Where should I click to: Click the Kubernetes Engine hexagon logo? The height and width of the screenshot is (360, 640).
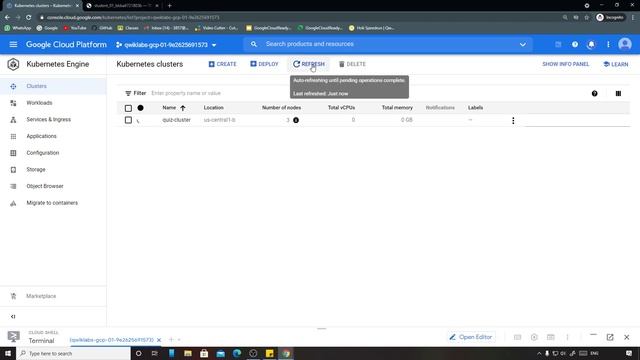(x=13, y=64)
